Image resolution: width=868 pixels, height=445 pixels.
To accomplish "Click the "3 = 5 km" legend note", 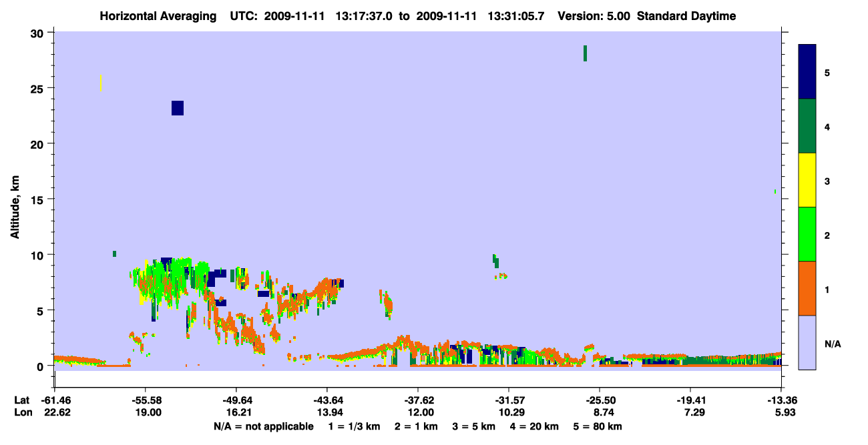I will [474, 426].
